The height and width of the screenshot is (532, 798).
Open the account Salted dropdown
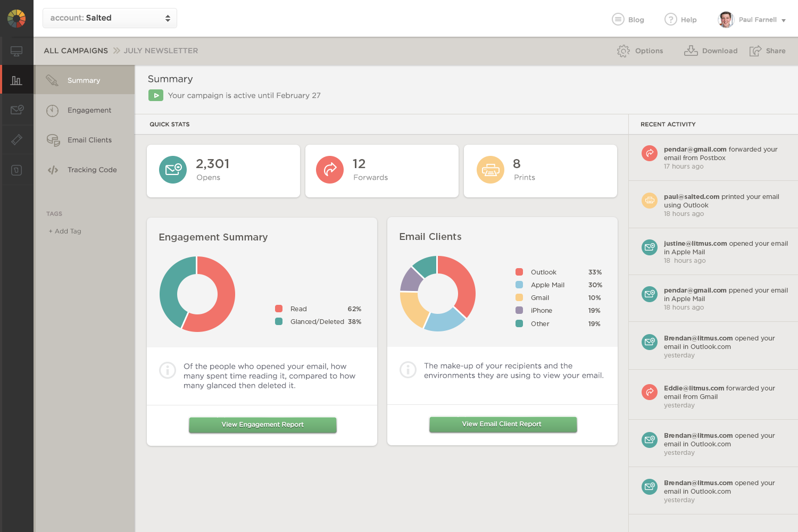tap(110, 18)
